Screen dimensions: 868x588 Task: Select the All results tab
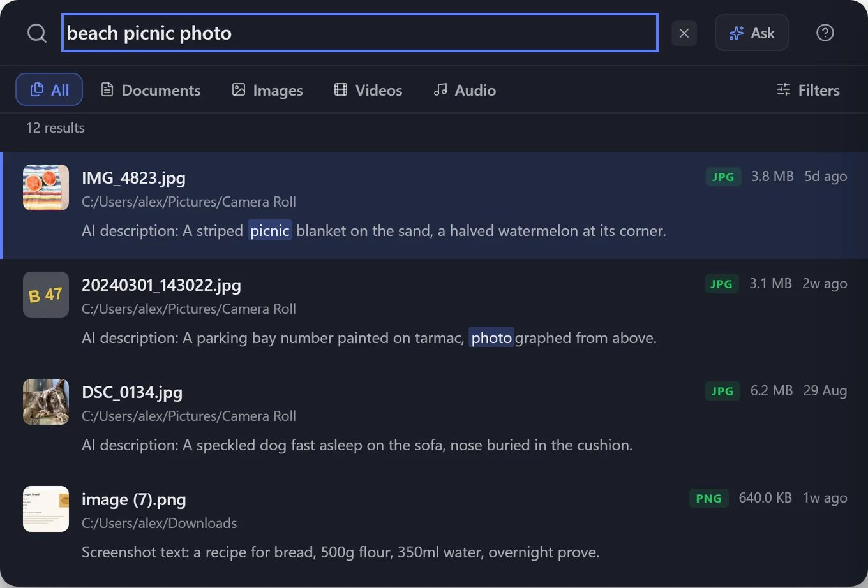(x=49, y=89)
